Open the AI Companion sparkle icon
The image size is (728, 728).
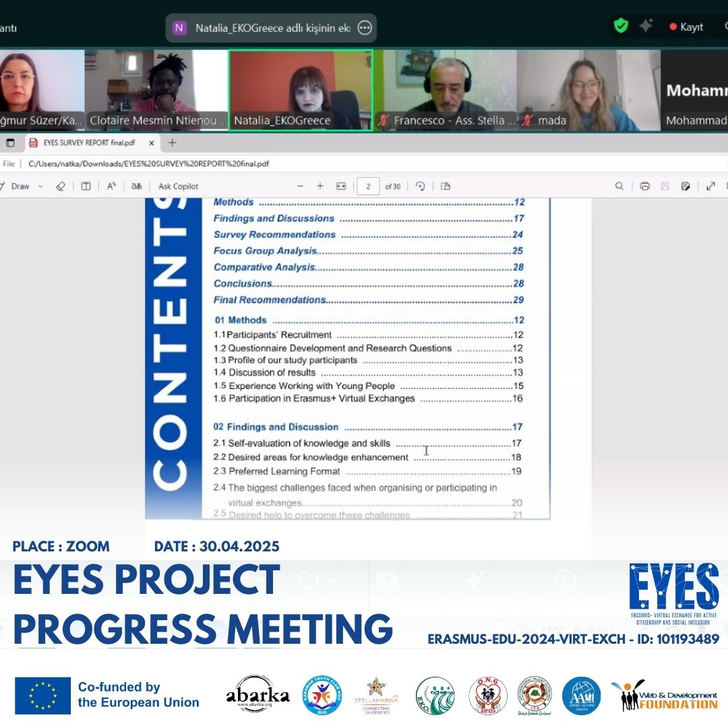tap(646, 26)
